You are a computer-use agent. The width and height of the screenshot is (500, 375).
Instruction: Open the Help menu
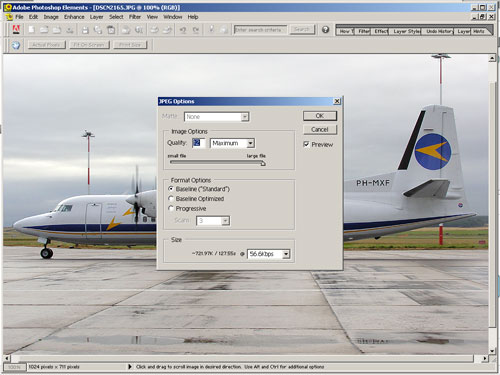pos(193,17)
